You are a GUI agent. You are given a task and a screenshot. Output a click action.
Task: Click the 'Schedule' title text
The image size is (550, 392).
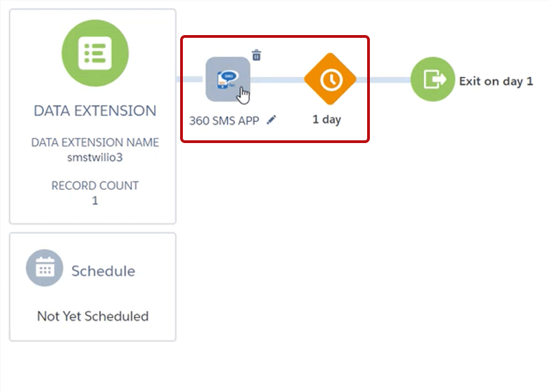pyautogui.click(x=103, y=271)
